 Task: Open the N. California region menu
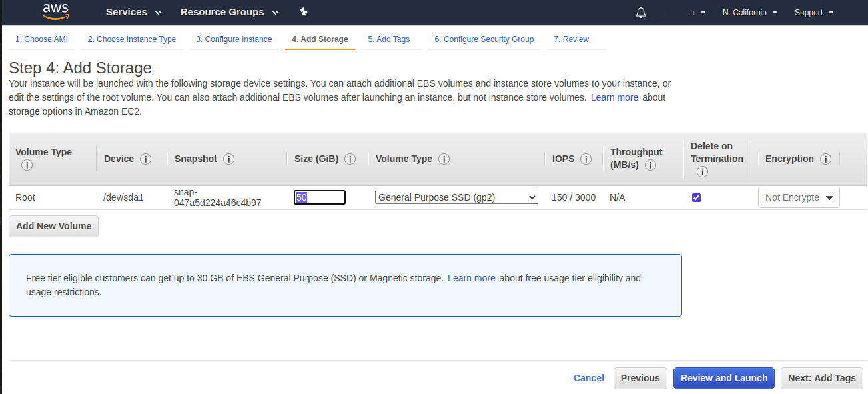pyautogui.click(x=750, y=13)
